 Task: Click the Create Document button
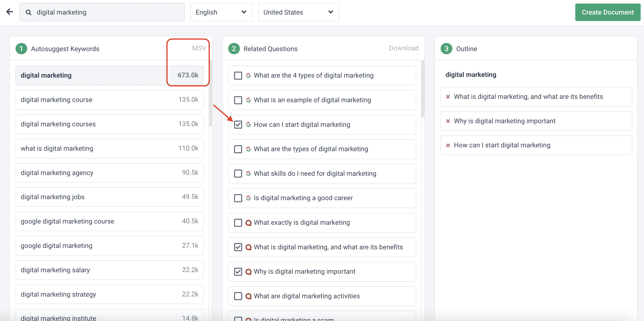tap(607, 12)
